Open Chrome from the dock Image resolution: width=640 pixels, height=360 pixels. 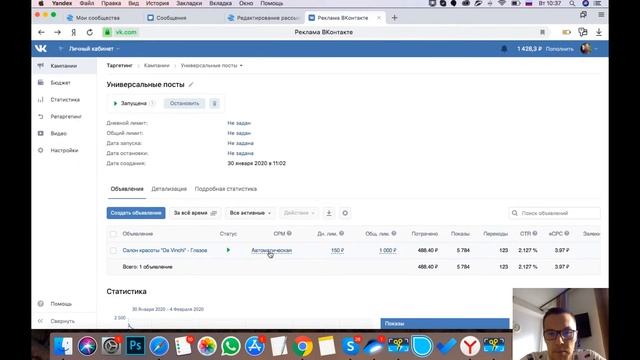click(x=302, y=346)
